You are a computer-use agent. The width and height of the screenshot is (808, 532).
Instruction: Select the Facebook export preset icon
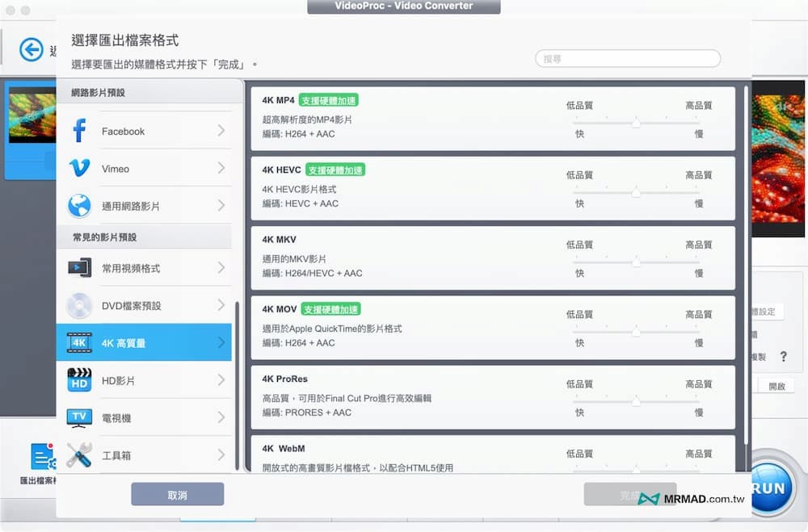click(x=78, y=130)
